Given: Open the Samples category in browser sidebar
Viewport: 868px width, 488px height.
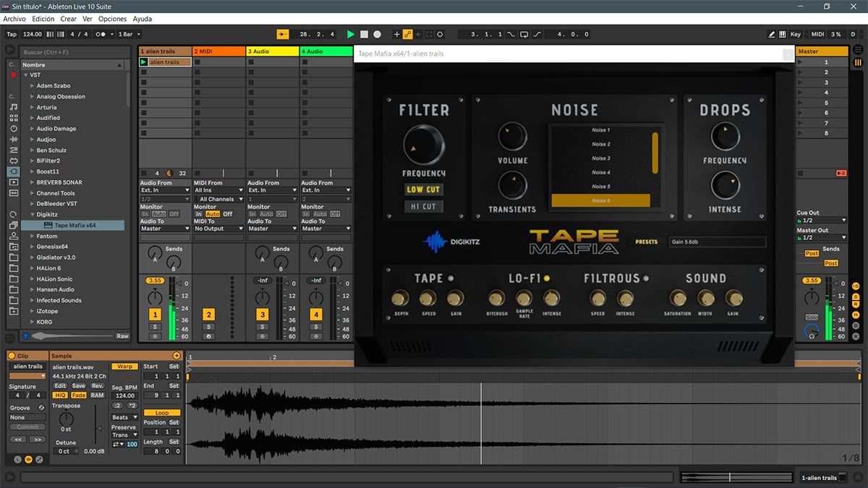Looking at the screenshot, I should pyautogui.click(x=13, y=193).
